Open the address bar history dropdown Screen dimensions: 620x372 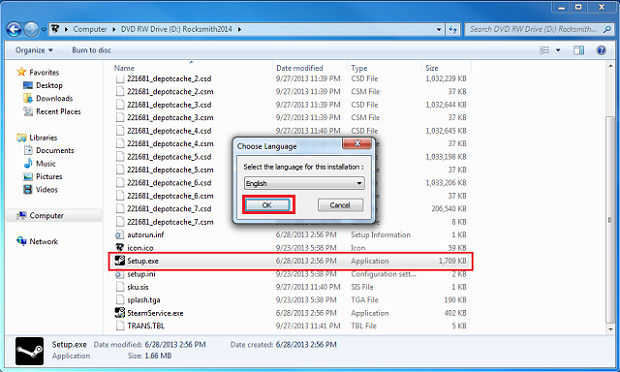coord(439,29)
